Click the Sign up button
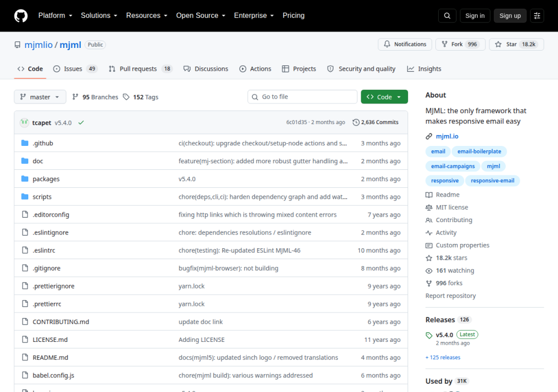558x392 pixels. click(510, 16)
